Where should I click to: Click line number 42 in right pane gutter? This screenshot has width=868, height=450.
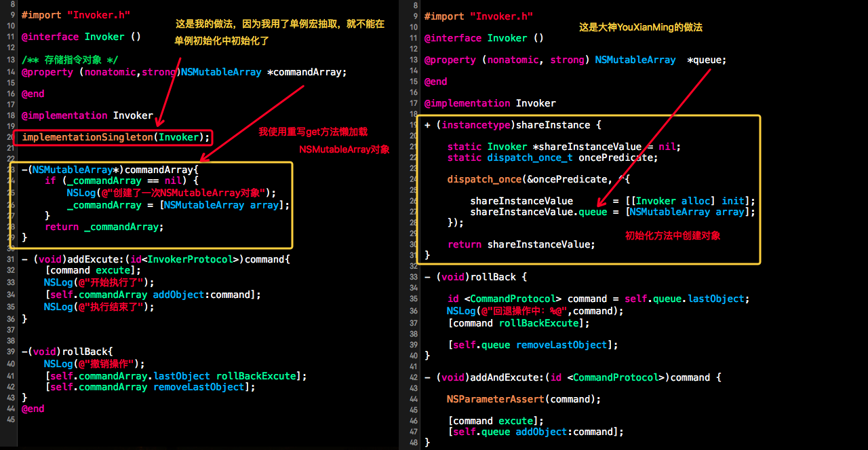(414, 377)
